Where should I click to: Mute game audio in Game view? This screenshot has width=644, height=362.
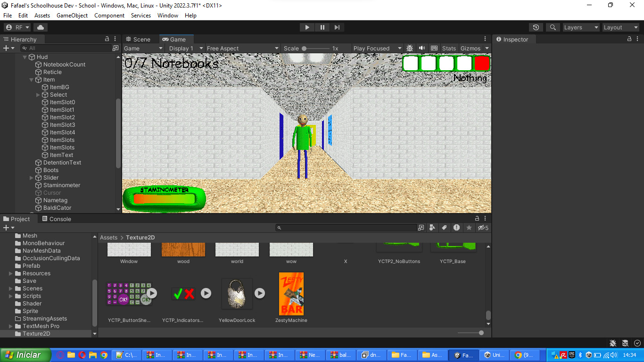point(422,48)
